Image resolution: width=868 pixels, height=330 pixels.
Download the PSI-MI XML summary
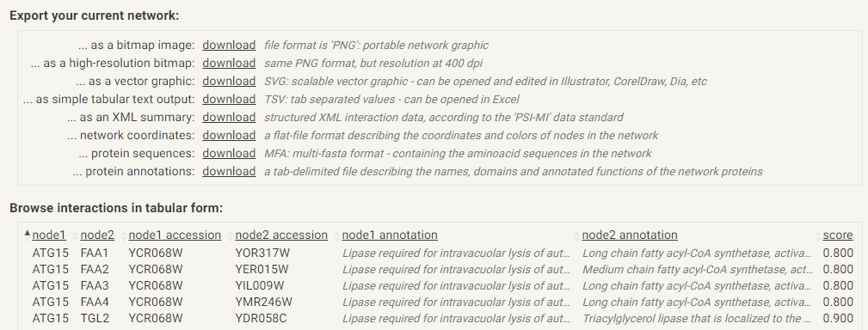coord(229,117)
